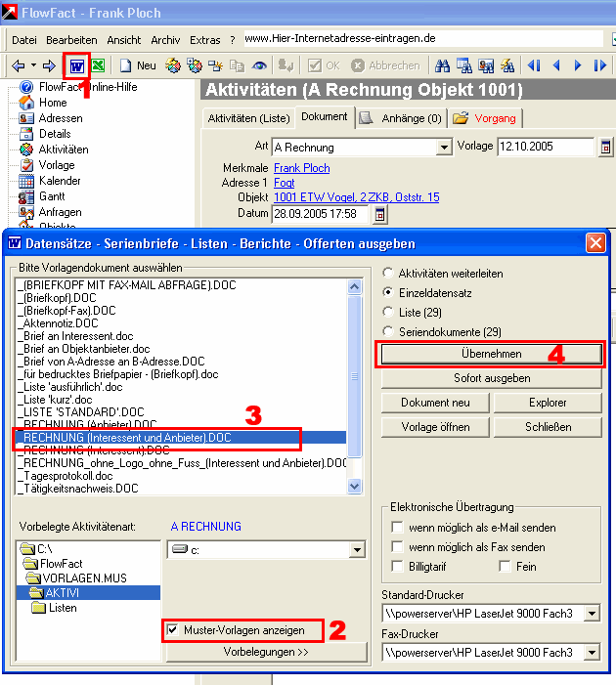Select Einzeldatensatz radio option
616x685 pixels.
[x=387, y=292]
